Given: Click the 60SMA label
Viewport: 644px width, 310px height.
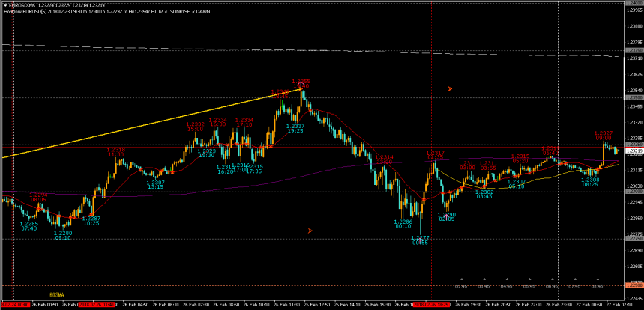Looking at the screenshot, I should pyautogui.click(x=56, y=294).
